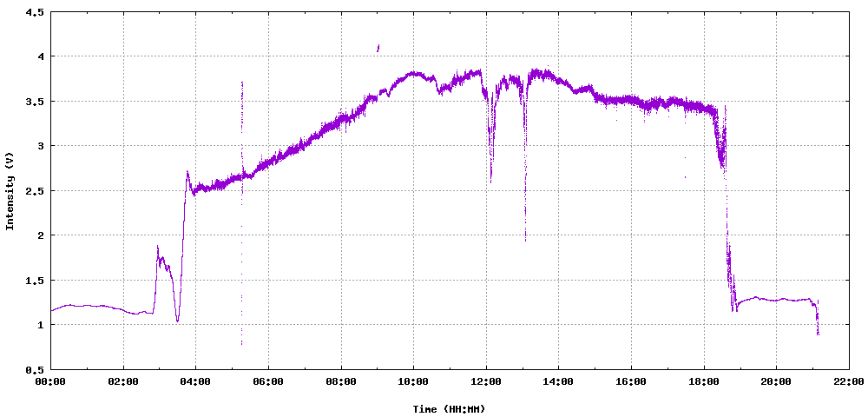
Task: Click the 20:00 x-axis tick label
Action: click(776, 381)
